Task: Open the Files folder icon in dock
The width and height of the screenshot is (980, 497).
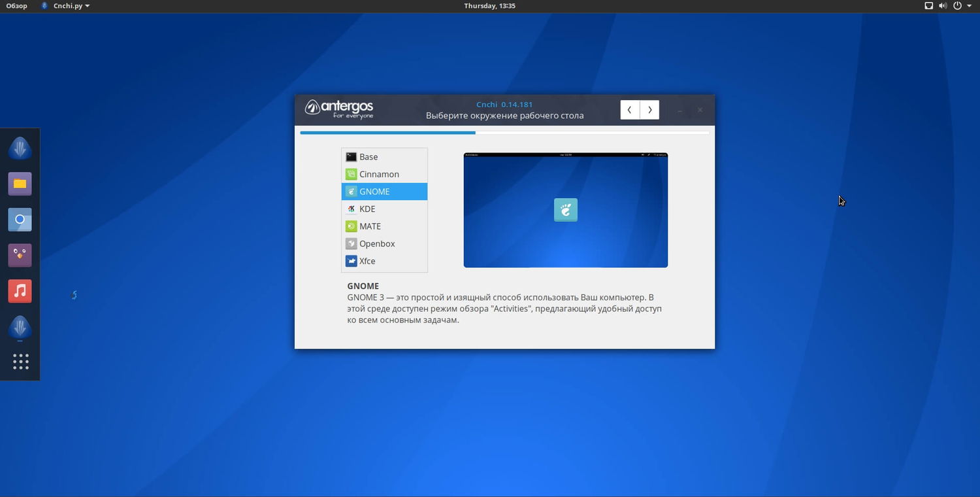Action: (x=20, y=184)
